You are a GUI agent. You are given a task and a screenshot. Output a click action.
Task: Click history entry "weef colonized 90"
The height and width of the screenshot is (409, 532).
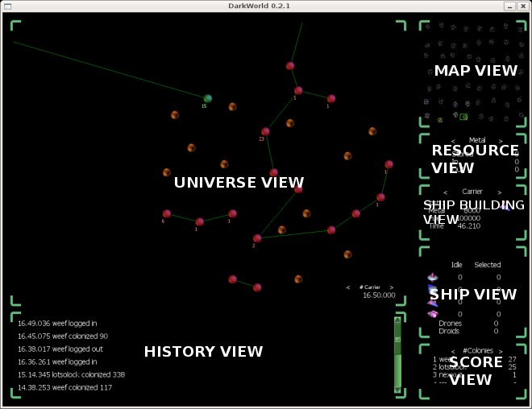coord(63,337)
